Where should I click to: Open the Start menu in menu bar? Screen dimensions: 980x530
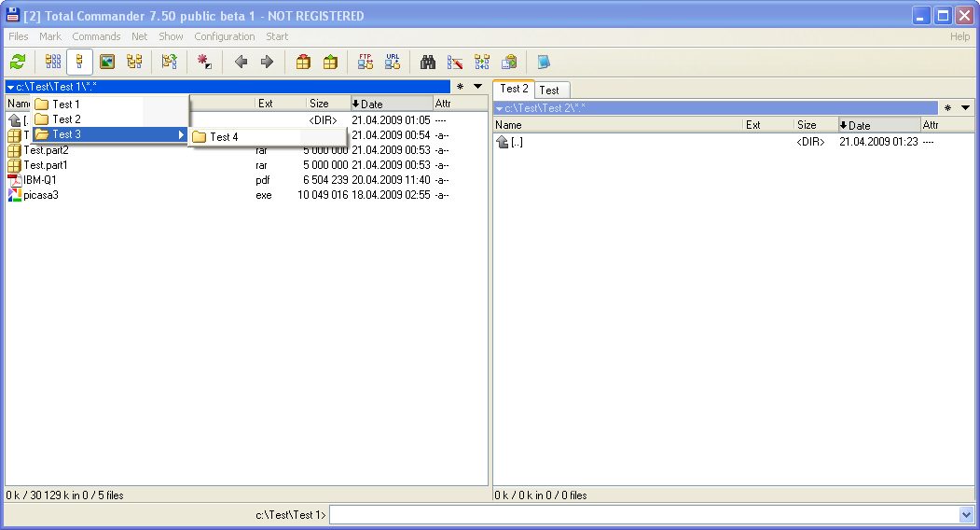point(277,36)
